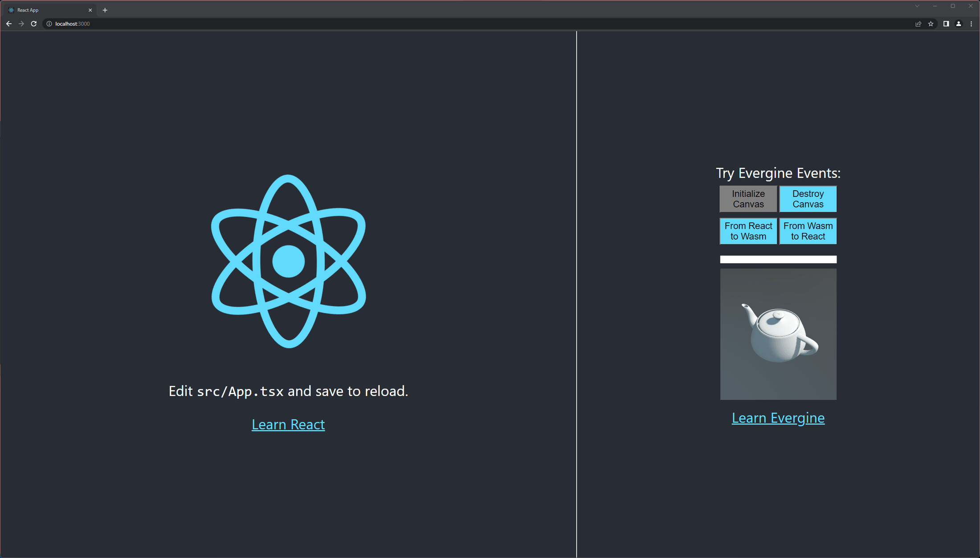Focus the white text field above the teapot

[778, 259]
